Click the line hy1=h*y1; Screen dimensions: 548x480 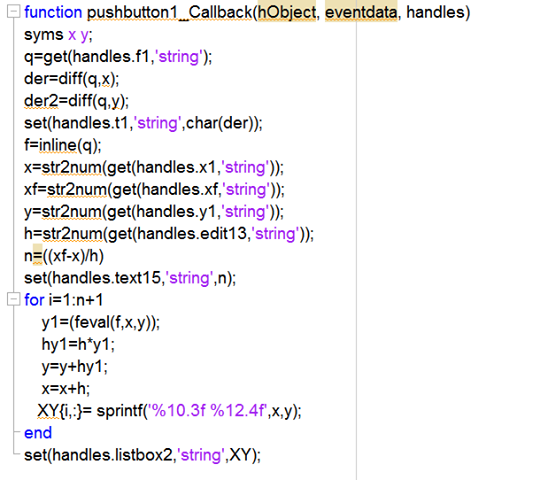point(78,345)
